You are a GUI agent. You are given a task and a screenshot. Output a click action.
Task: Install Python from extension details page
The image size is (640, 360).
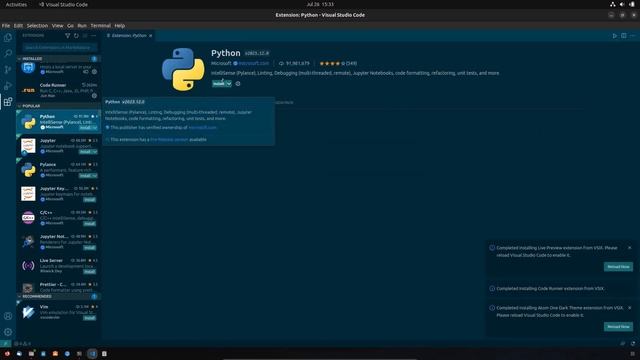pos(219,84)
